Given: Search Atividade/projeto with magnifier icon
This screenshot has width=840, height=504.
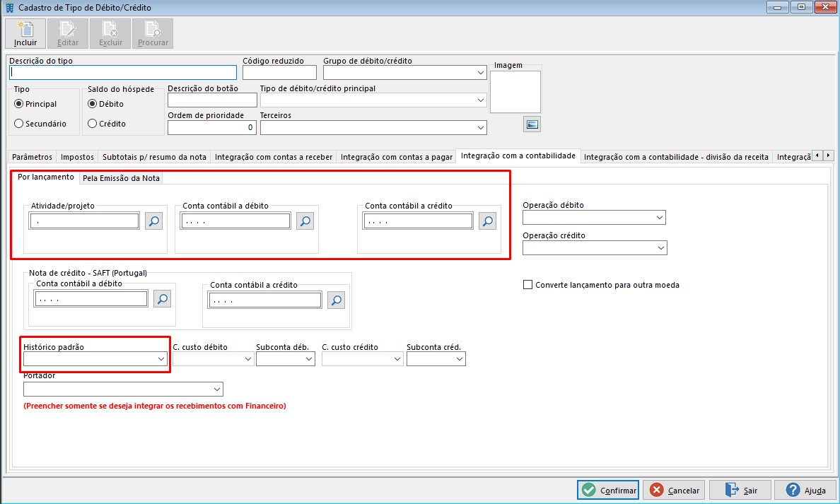Looking at the screenshot, I should [x=153, y=221].
